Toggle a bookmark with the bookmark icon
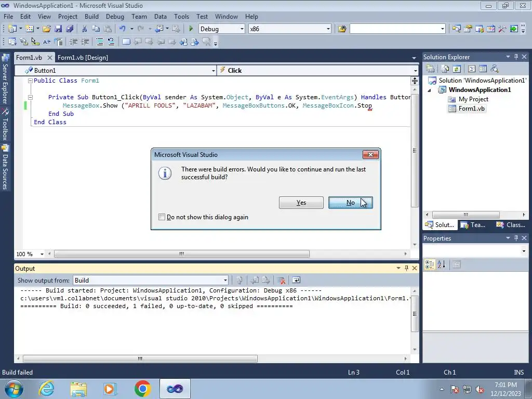Screen dimensions: 532x399 (x=126, y=42)
